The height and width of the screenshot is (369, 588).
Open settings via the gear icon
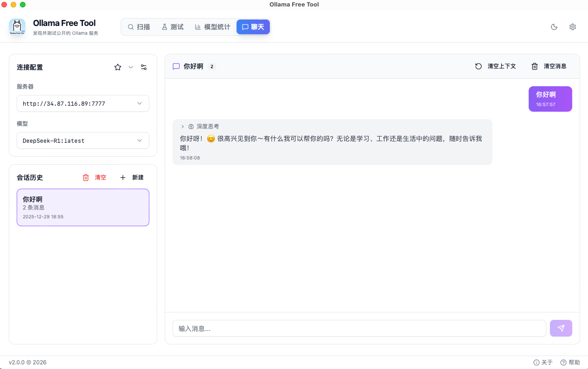(572, 27)
